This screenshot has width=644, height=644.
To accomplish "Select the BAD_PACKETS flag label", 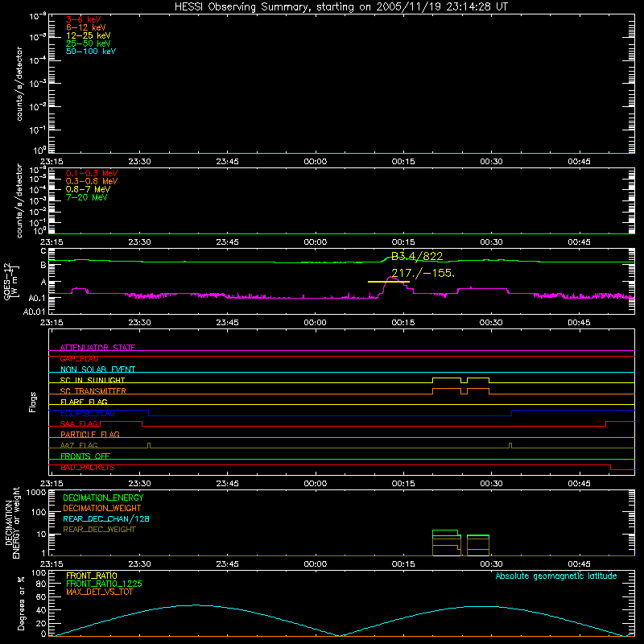I will tap(88, 468).
